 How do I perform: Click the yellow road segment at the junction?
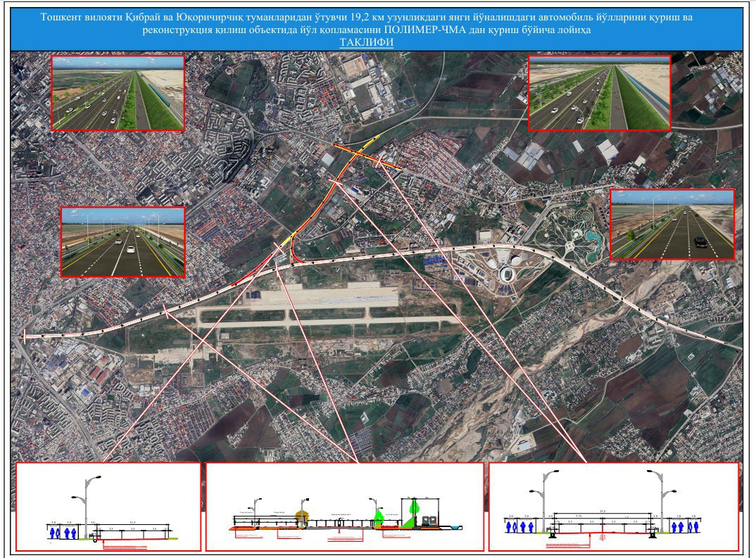[287, 241]
